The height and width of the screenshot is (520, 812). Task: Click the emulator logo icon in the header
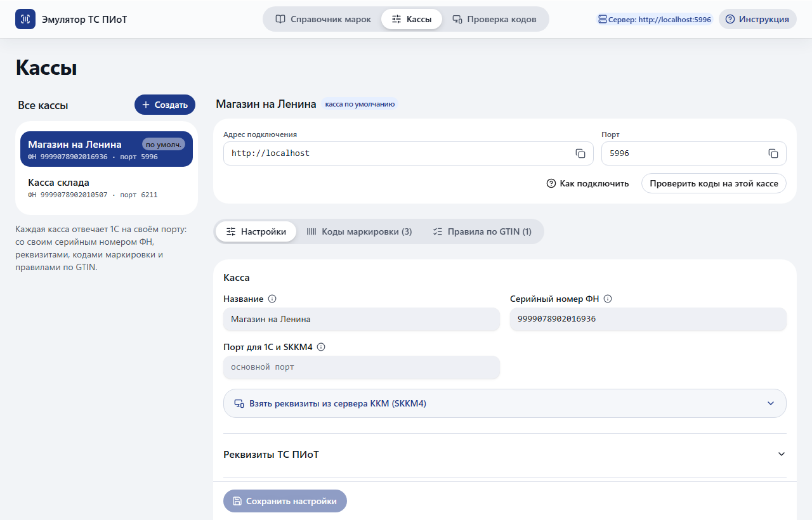pos(25,19)
